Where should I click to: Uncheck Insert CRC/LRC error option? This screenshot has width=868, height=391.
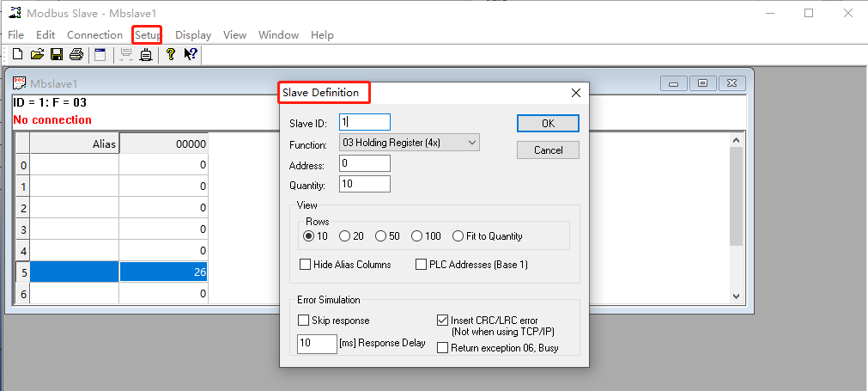coord(443,321)
